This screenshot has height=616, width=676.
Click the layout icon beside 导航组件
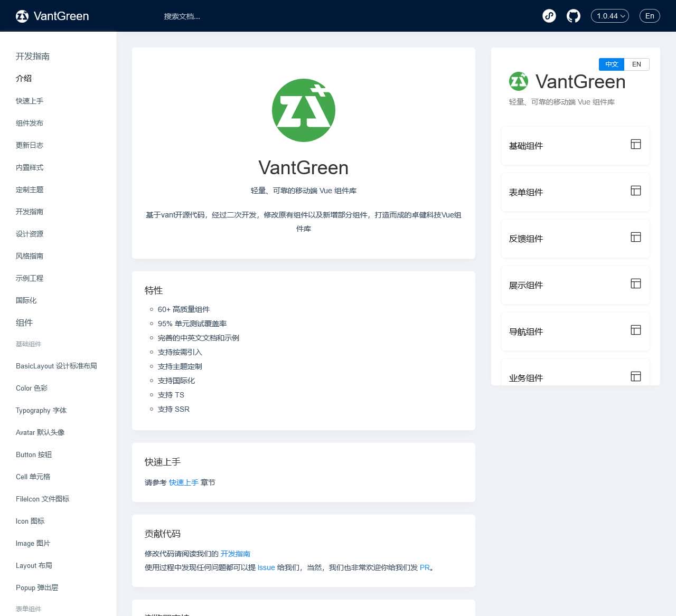(x=636, y=330)
